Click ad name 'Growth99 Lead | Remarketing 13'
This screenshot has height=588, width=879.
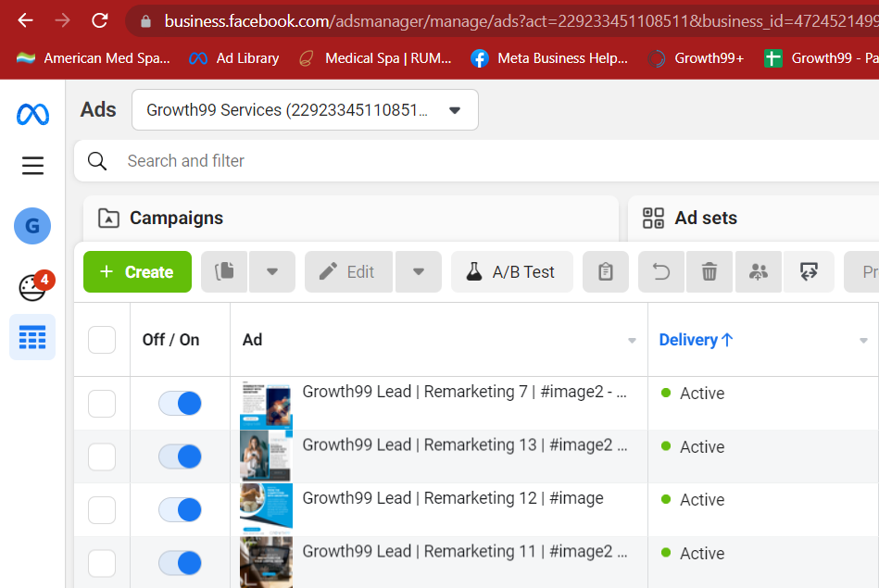point(465,444)
